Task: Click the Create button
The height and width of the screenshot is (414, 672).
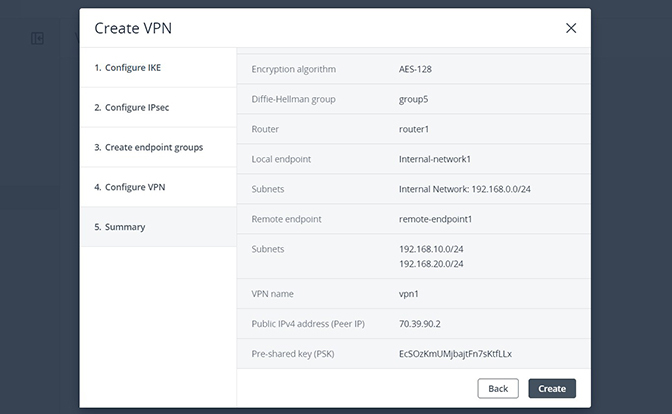Action: [552, 388]
